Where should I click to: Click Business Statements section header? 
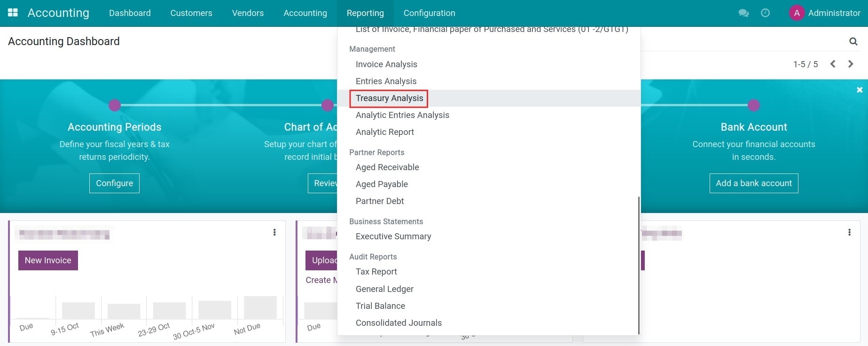[386, 221]
